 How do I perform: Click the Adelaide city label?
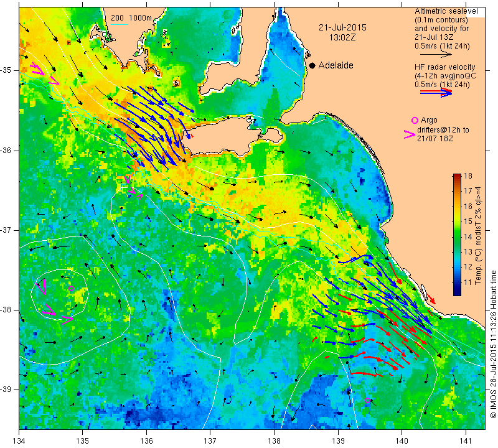pyautogui.click(x=336, y=65)
